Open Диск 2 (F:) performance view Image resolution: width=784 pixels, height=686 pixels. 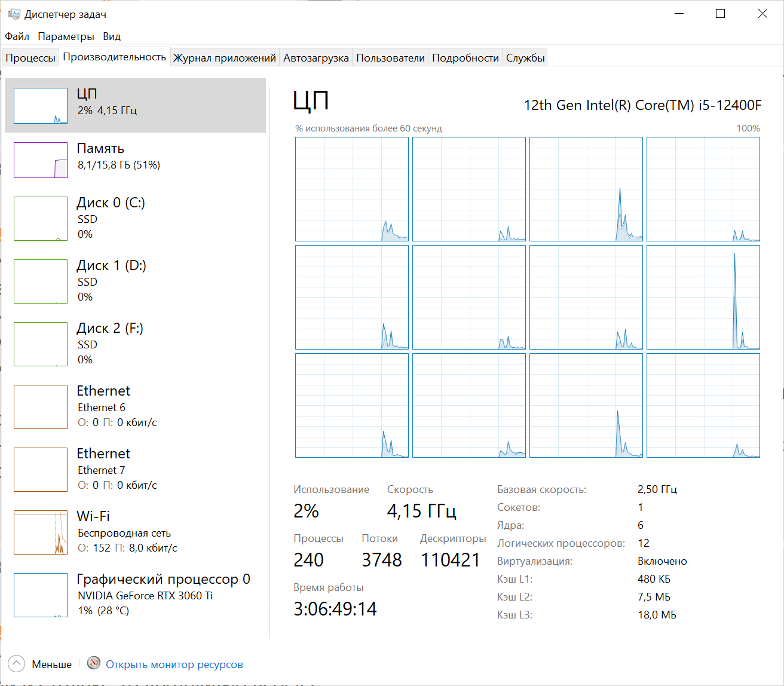[x=135, y=344]
